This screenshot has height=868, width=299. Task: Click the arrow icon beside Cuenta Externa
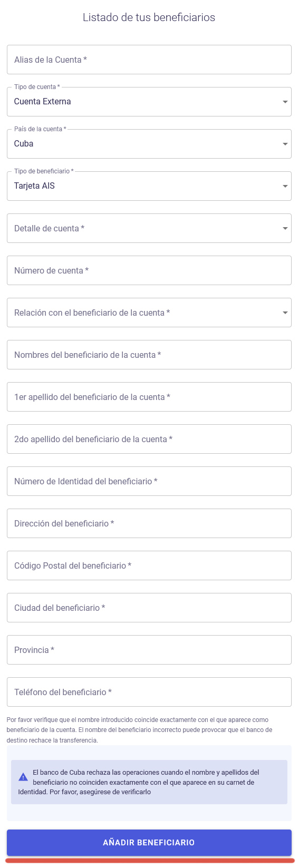[285, 102]
